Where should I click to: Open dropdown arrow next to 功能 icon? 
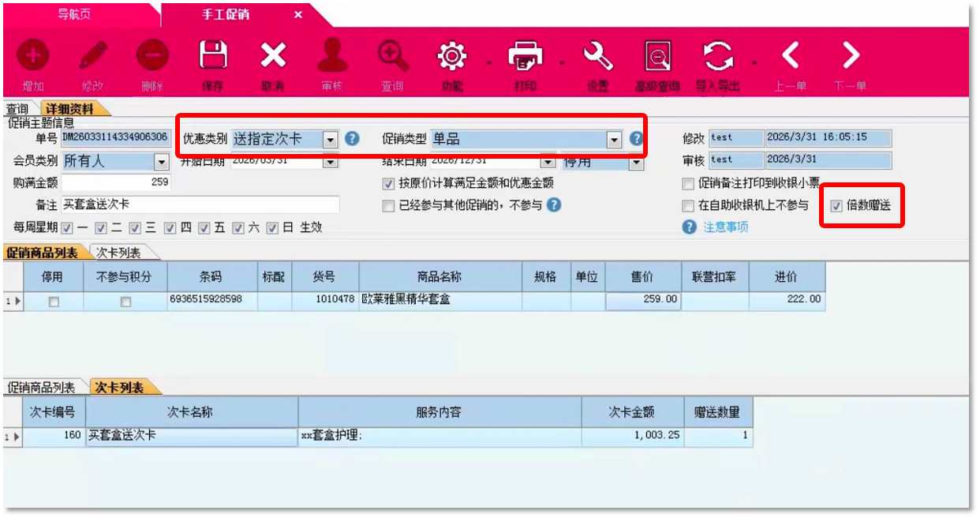tap(489, 62)
